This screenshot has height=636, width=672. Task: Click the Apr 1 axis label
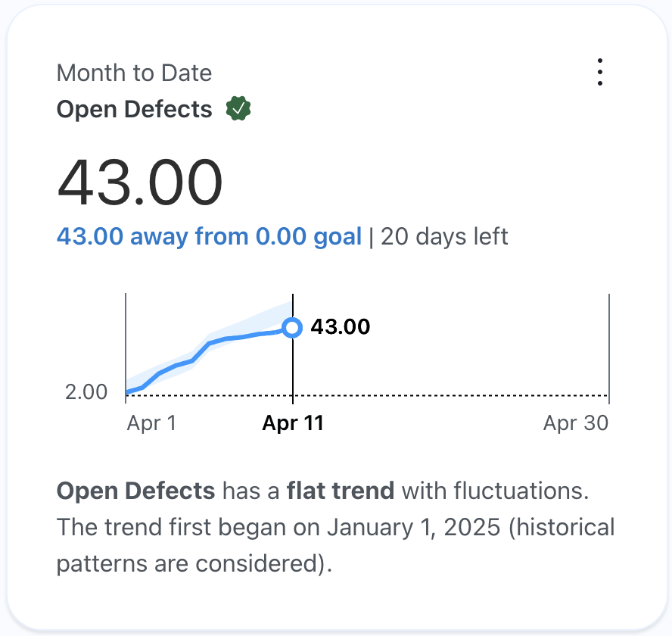(151, 422)
